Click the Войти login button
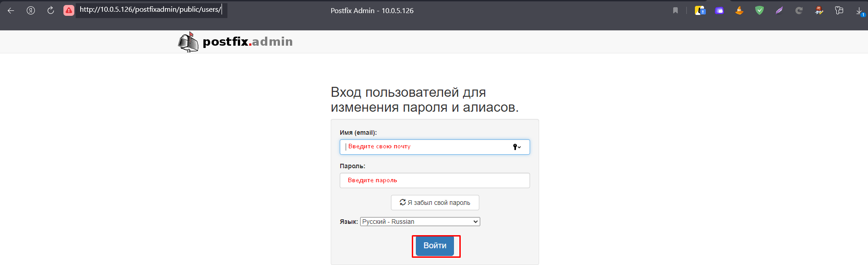 (435, 246)
